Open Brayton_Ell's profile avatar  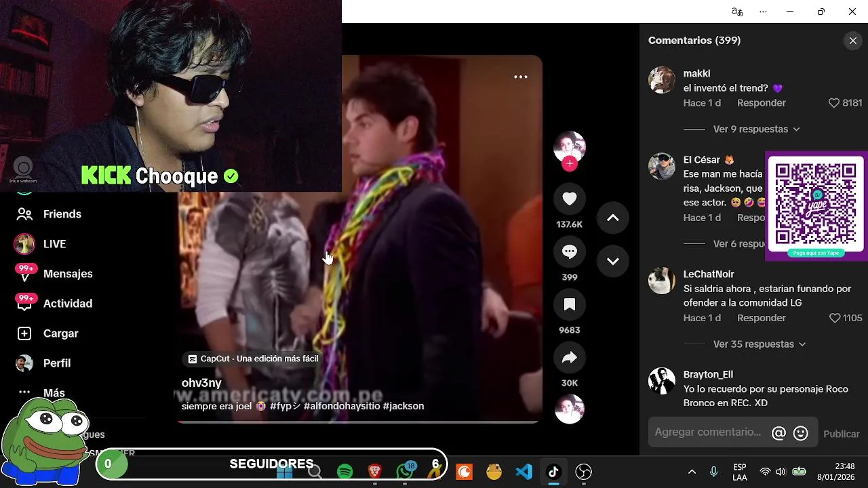click(x=662, y=381)
